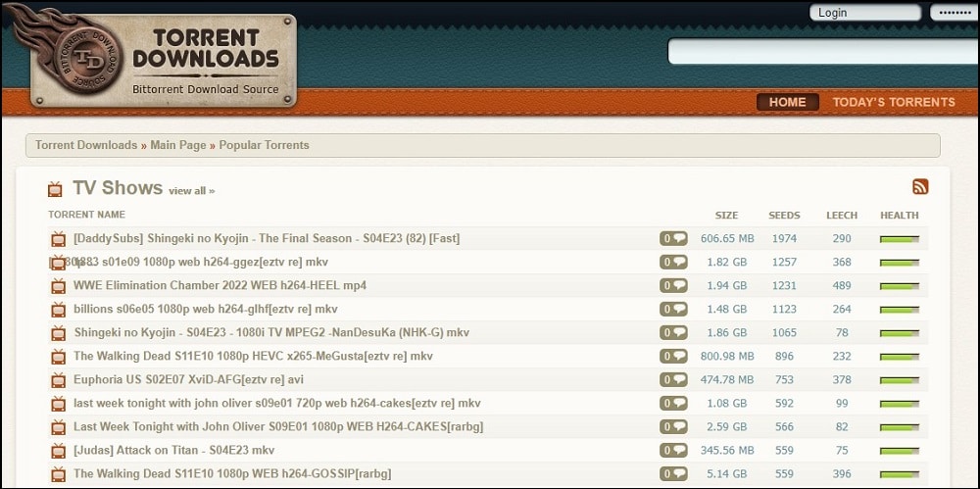Open Shingeki no Kyojin S04E23 1080i NanDesuKa torrent
This screenshot has width=980, height=489.
point(271,332)
